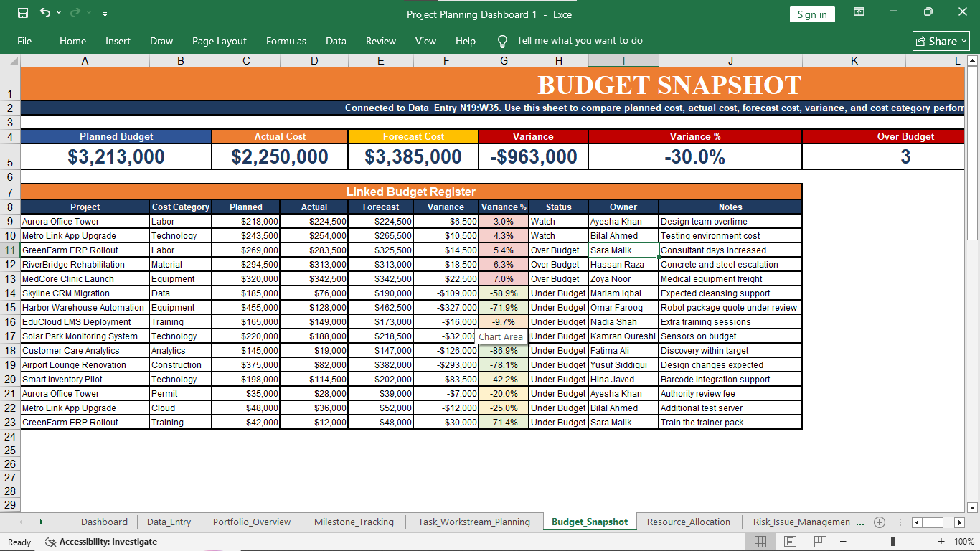Select the Over Budget status for MedCore Clinic

pos(559,279)
